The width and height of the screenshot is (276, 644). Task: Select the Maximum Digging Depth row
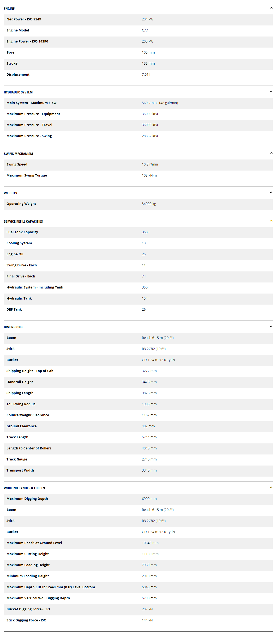(138, 499)
